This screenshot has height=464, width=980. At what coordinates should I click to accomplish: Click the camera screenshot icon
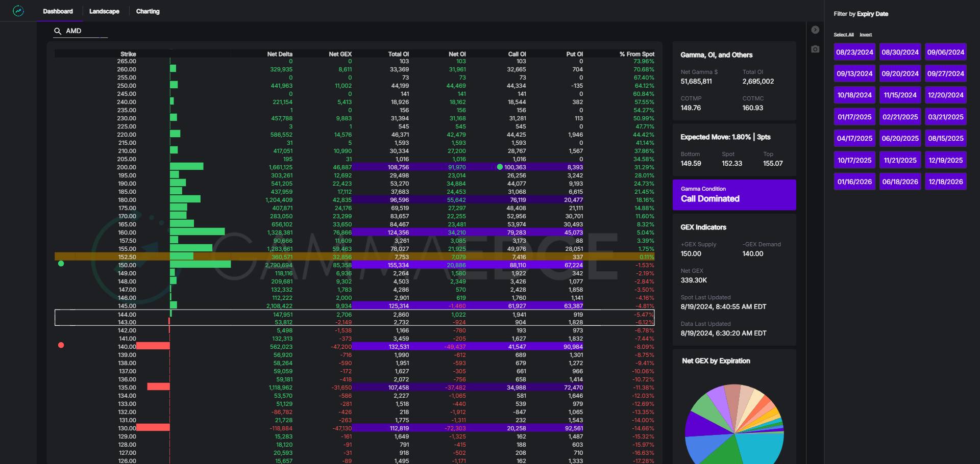click(x=815, y=49)
